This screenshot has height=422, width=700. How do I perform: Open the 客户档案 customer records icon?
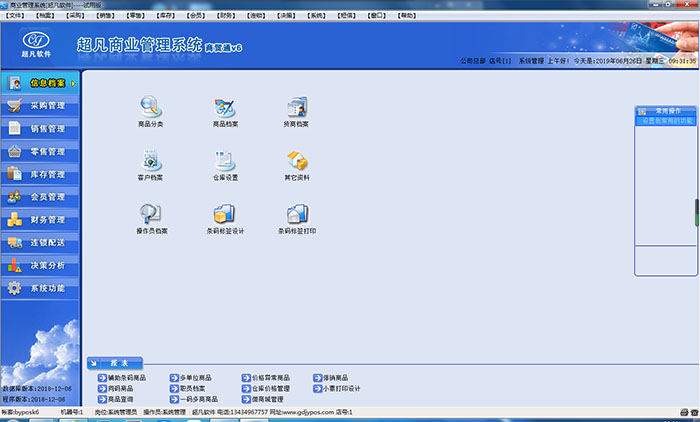pos(150,160)
